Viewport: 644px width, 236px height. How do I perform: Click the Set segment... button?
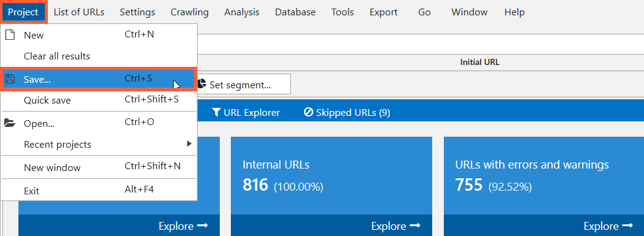tap(244, 84)
